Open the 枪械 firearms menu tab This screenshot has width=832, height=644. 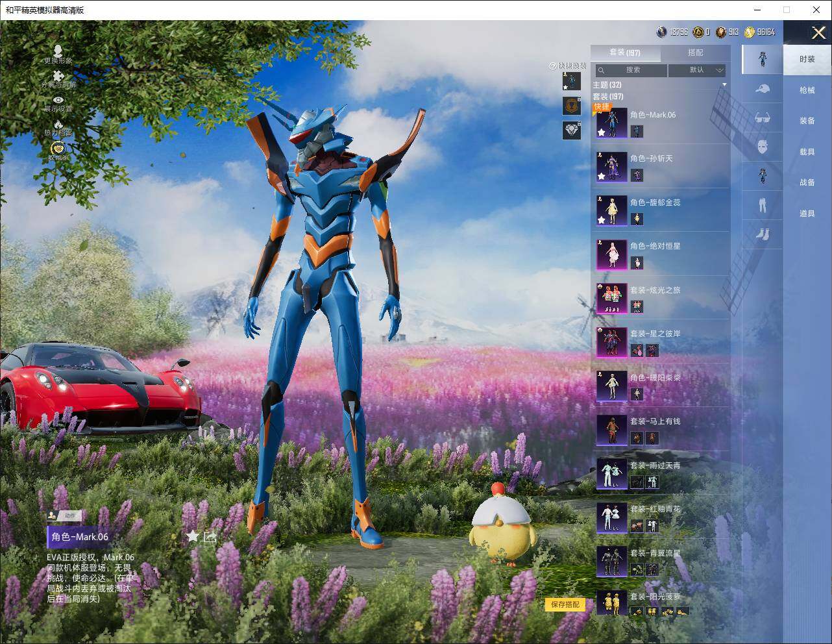click(807, 90)
